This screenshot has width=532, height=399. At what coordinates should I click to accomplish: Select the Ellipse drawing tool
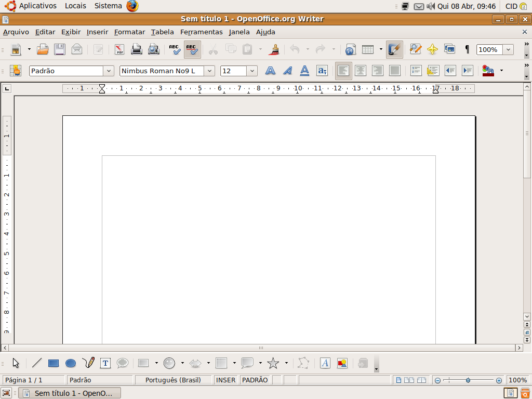[x=71, y=363]
